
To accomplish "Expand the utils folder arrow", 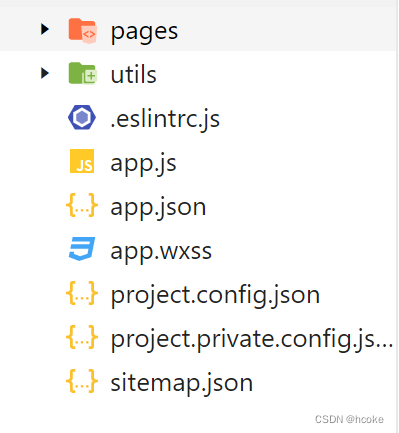I will 45,73.
